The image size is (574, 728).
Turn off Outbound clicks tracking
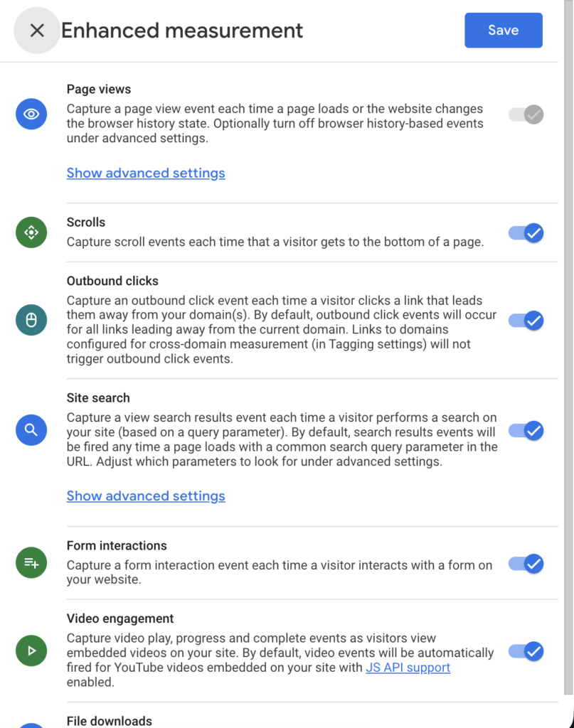pos(526,321)
